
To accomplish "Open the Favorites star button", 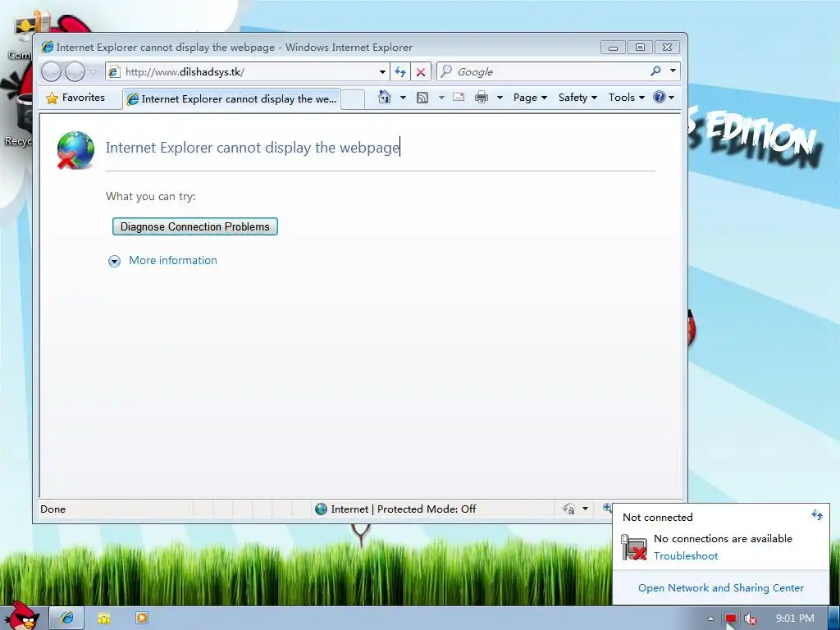I will coord(75,98).
